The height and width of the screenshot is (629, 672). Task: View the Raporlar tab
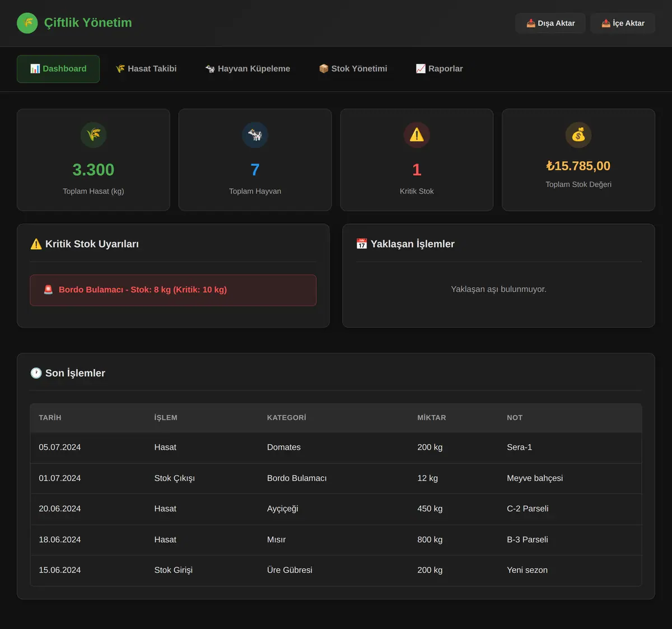(x=439, y=69)
